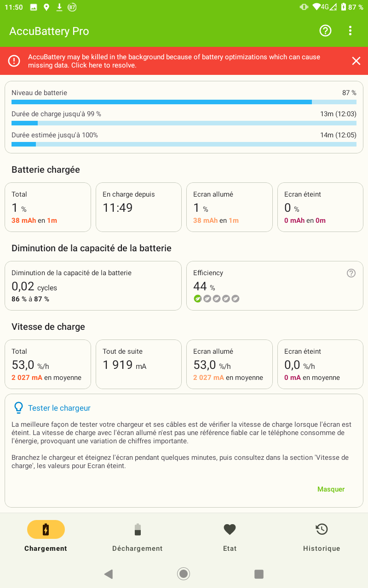Open the Historique tab
Viewport: 368px width, 588px height.
point(322,536)
